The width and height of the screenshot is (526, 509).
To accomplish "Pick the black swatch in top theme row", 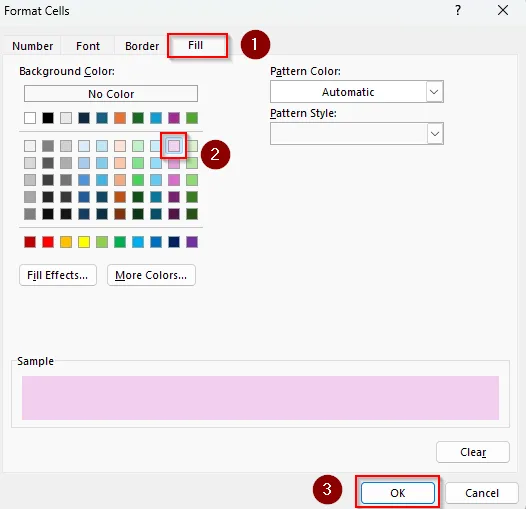I will tap(48, 118).
